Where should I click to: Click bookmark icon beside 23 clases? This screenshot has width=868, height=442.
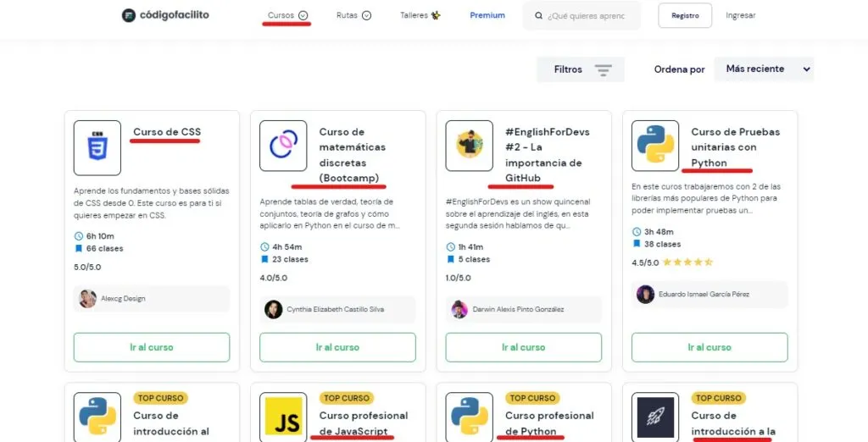(x=264, y=259)
